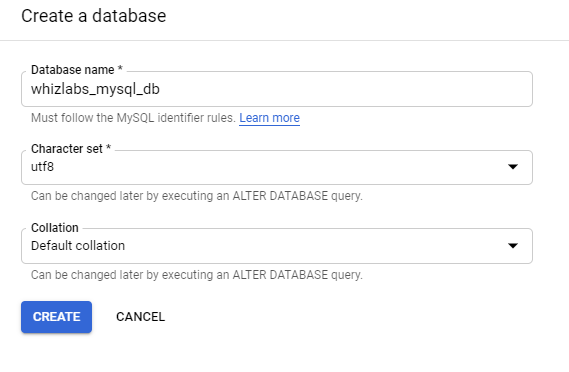569x372 pixels.
Task: Click the Character set dropdown arrow icon
Action: point(512,167)
